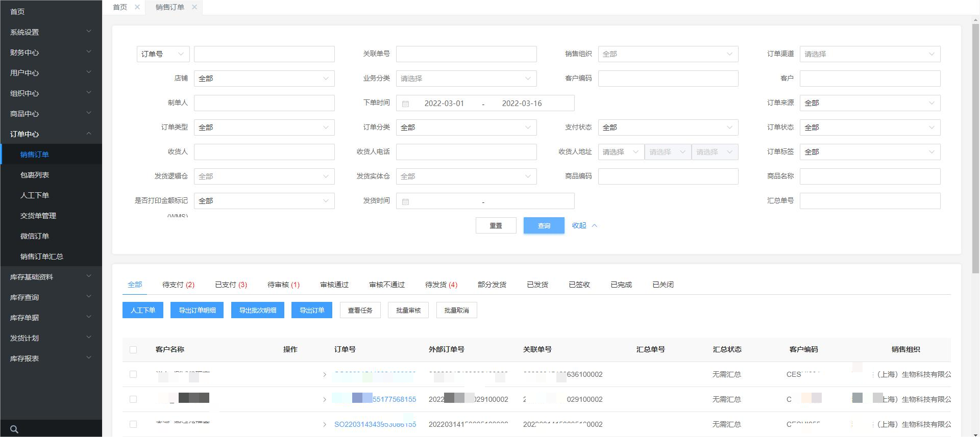Switch to 待支付 (2) tab
The width and height of the screenshot is (980, 437).
178,285
